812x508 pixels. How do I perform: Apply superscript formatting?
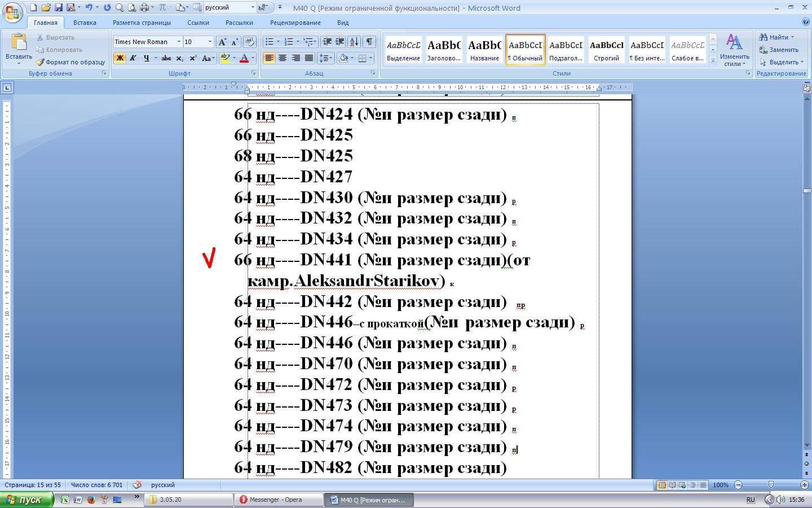[193, 58]
